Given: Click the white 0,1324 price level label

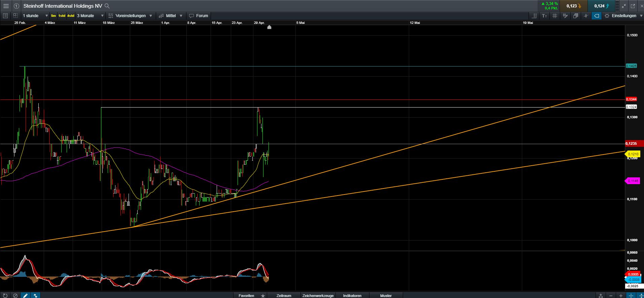Looking at the screenshot, I should point(631,107).
